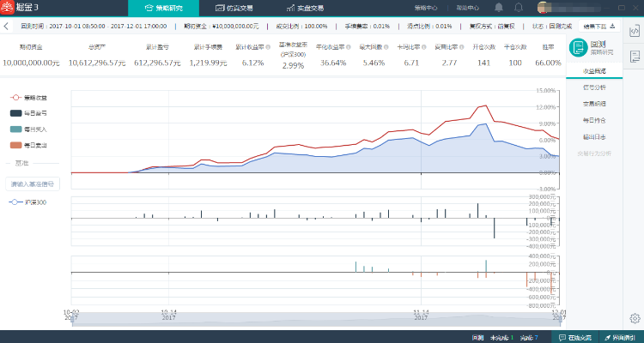Click win rate value 66.00%

tap(548, 63)
